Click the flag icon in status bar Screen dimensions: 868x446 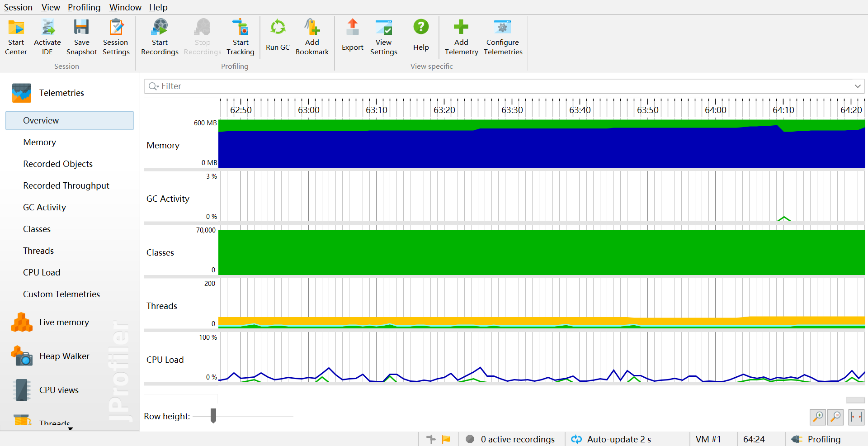(446, 439)
